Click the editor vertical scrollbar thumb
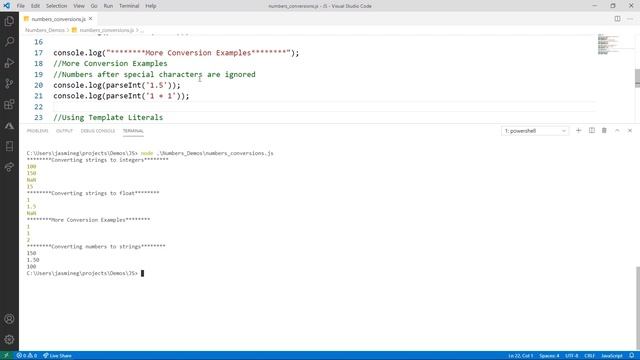This screenshot has height=360, width=640. pyautogui.click(x=637, y=78)
